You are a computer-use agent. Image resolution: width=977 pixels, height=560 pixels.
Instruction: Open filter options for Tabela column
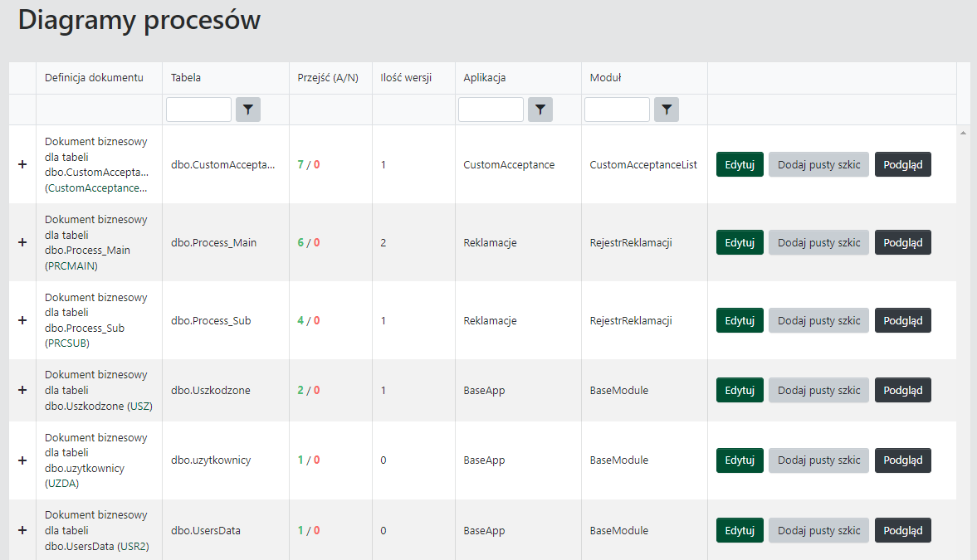248,110
